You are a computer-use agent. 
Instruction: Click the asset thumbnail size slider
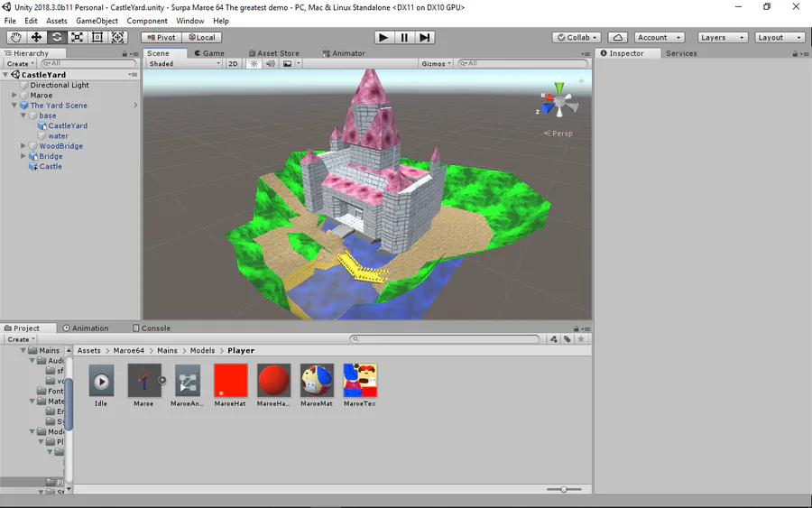(x=564, y=489)
